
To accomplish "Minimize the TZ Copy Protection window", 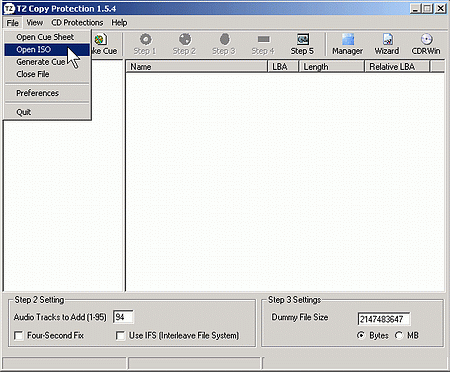I will pos(415,8).
